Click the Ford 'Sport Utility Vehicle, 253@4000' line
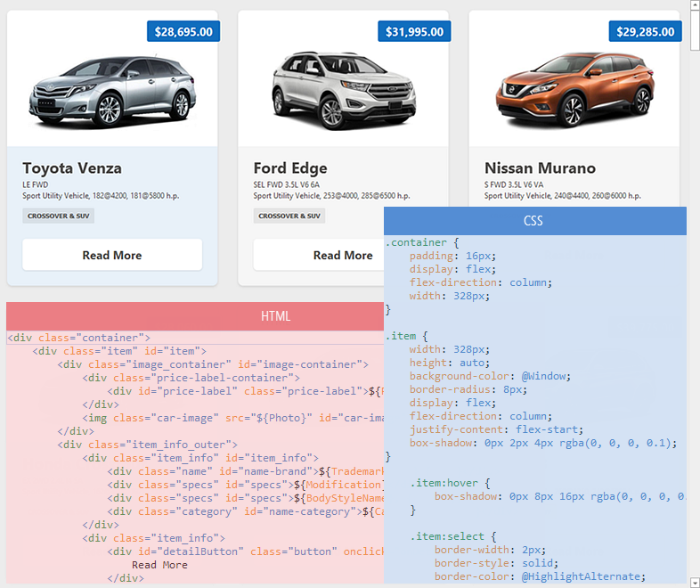The image size is (700, 588). [331, 195]
